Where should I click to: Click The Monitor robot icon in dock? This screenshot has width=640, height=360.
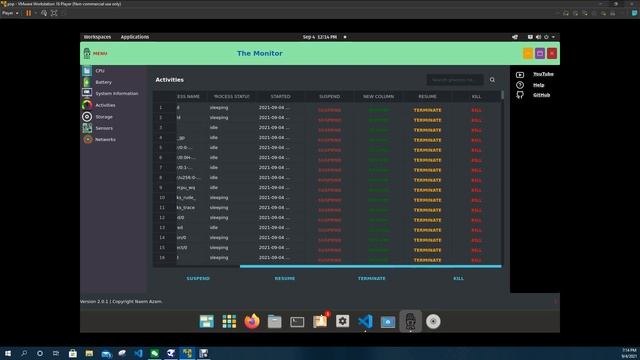click(410, 321)
